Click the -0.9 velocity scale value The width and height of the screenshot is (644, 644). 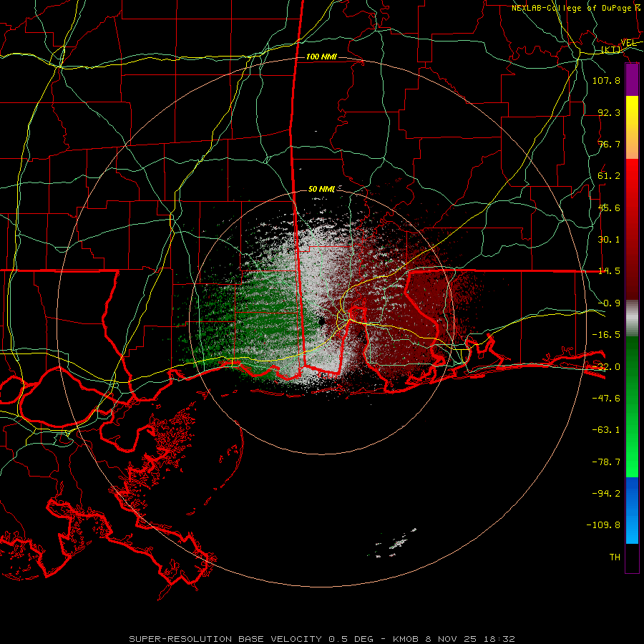click(609, 303)
